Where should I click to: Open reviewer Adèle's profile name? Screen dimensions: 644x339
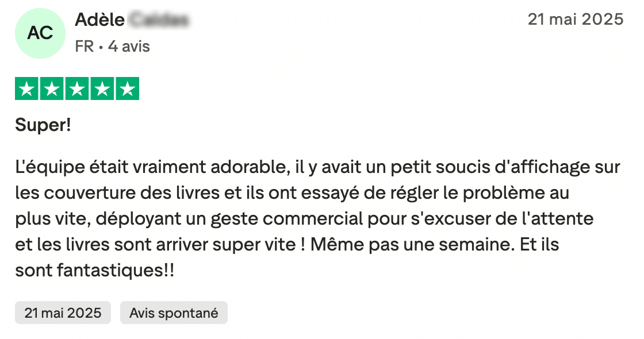[99, 21]
